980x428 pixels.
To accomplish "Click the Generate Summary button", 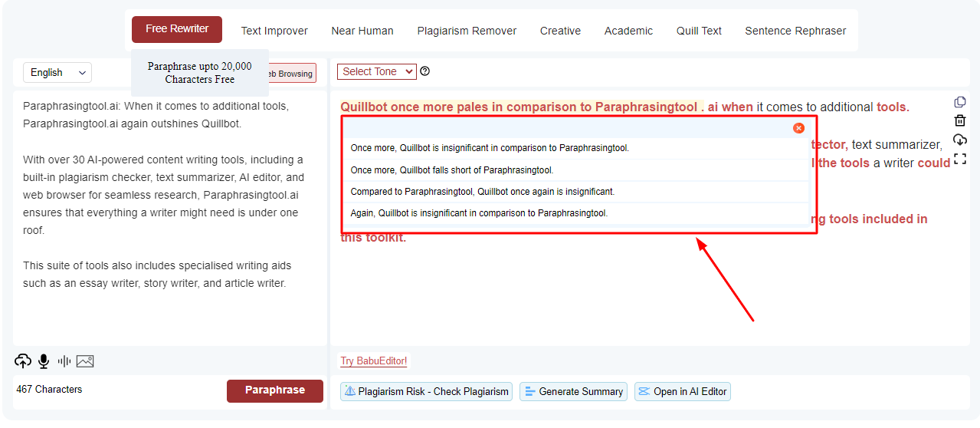I will click(573, 391).
